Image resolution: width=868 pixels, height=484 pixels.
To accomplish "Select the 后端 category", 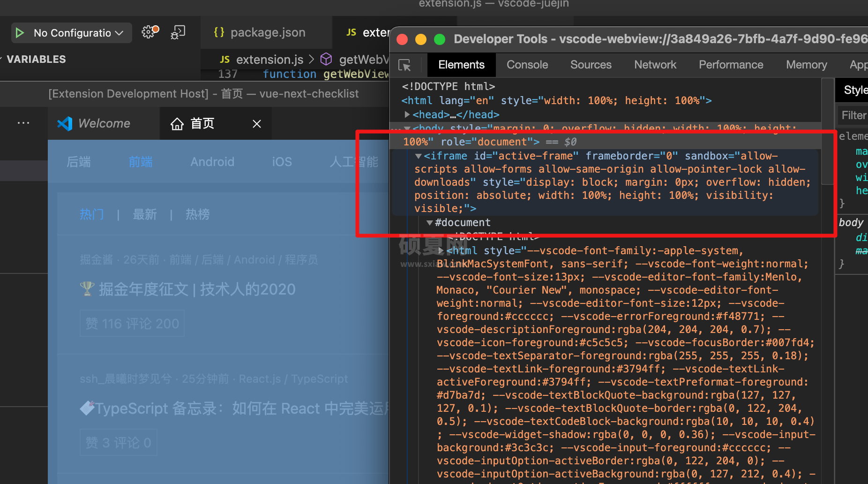I will (x=79, y=162).
